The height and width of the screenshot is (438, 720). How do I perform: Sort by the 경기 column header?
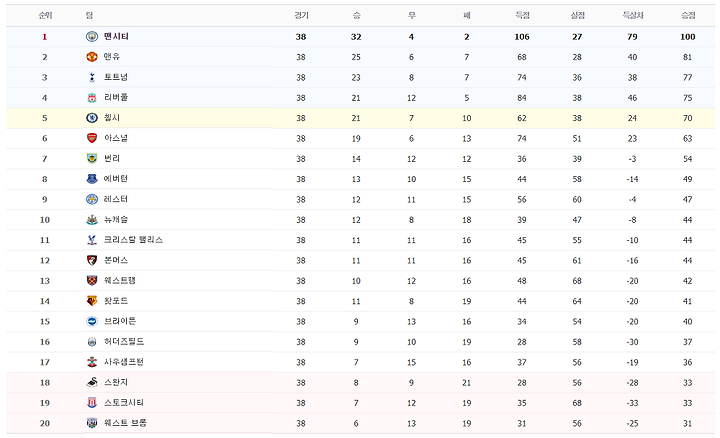pyautogui.click(x=301, y=16)
